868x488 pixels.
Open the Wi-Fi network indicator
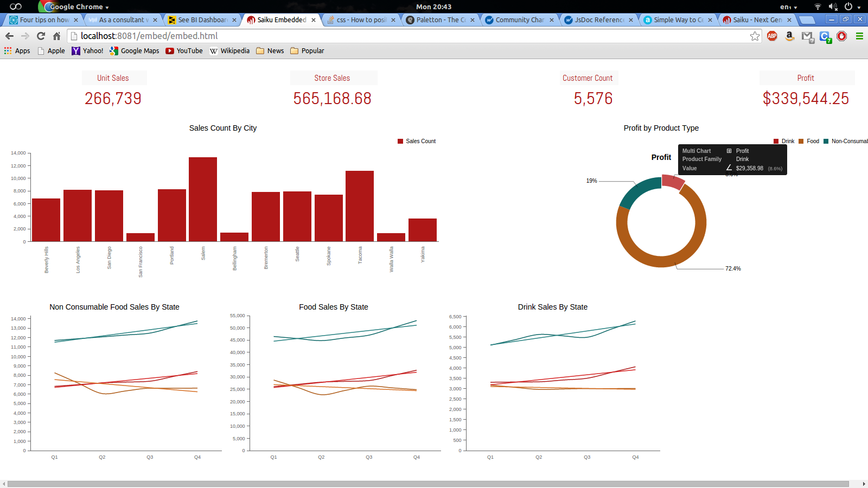click(x=818, y=7)
